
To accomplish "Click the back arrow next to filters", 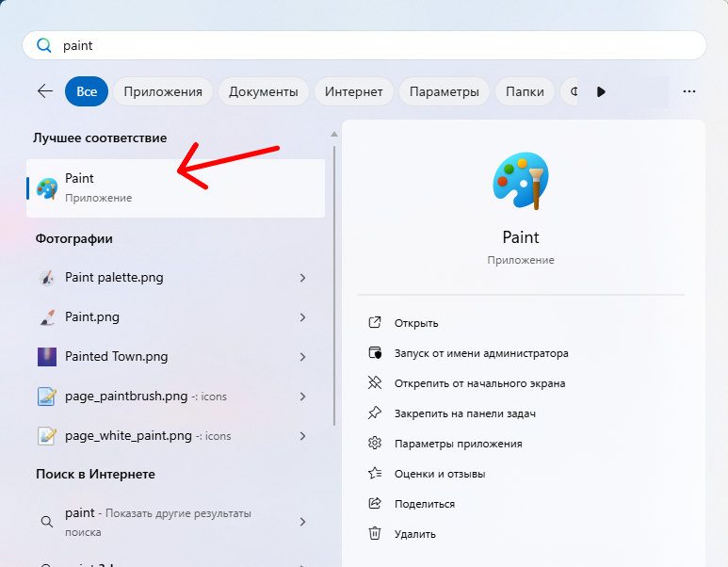I will [x=45, y=91].
